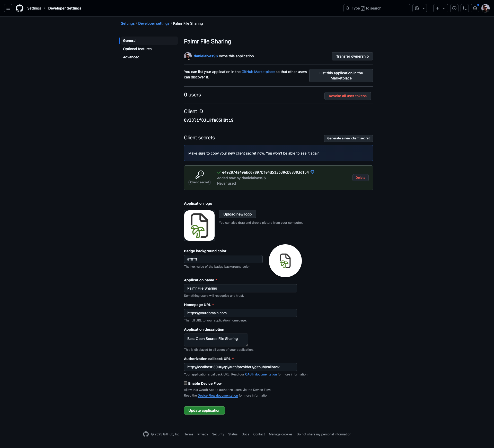
Task: Click the green checkmark beside the secret
Action: pyautogui.click(x=219, y=172)
